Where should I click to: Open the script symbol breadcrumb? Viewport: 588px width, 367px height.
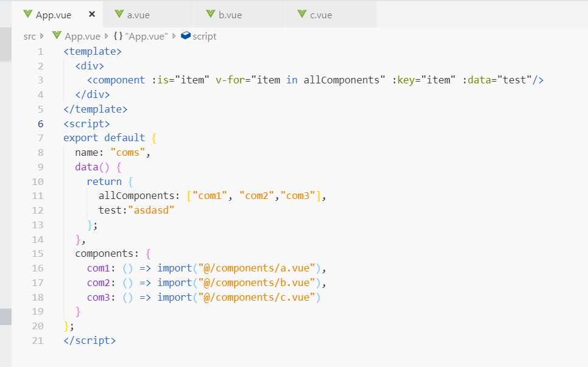[204, 37]
